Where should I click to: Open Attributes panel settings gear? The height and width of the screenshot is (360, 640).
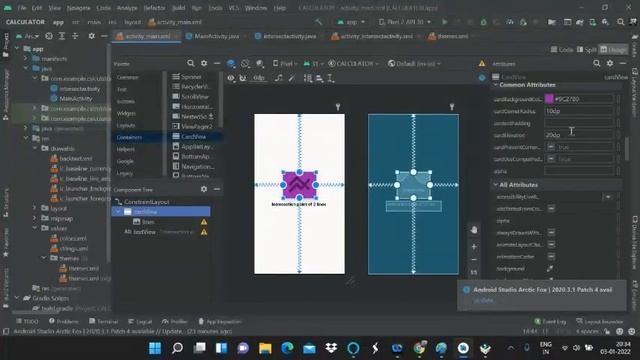[610, 63]
